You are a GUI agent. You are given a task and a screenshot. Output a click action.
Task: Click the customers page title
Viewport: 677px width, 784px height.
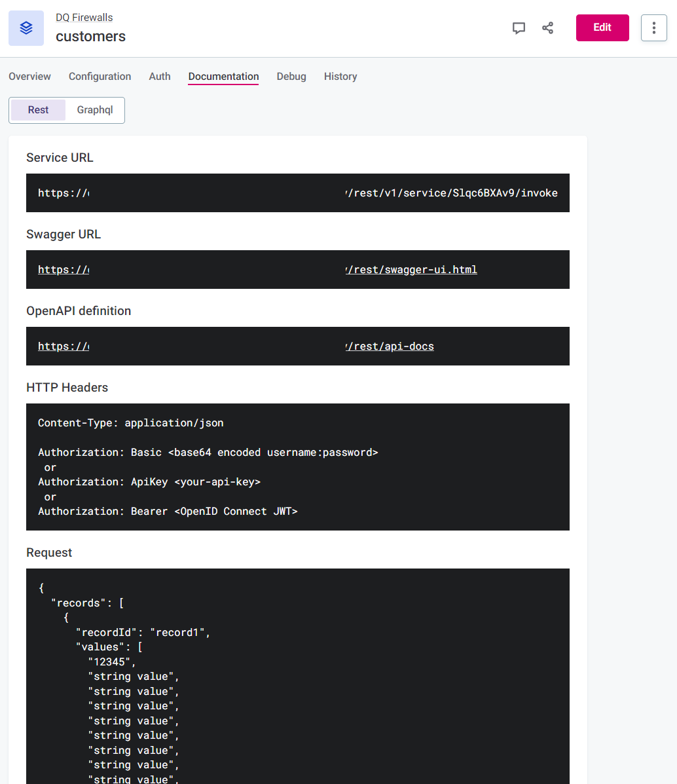(x=90, y=37)
